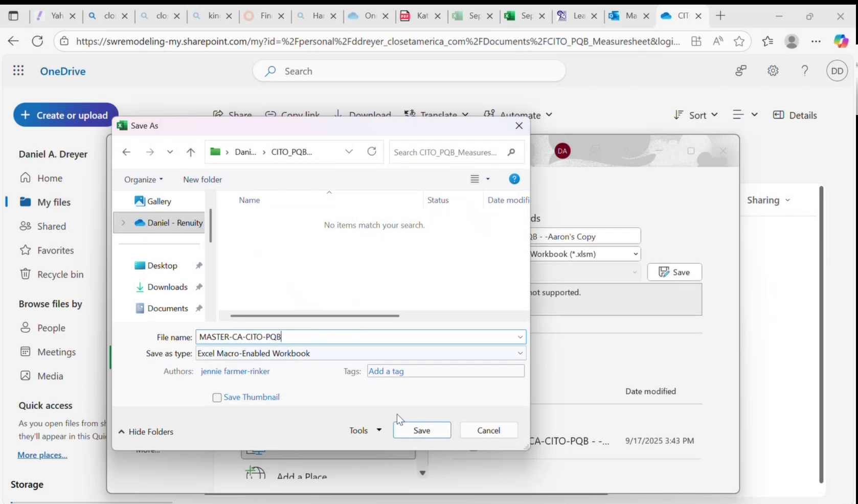
Task: Open Media under Browse files by
Action: pyautogui.click(x=49, y=376)
